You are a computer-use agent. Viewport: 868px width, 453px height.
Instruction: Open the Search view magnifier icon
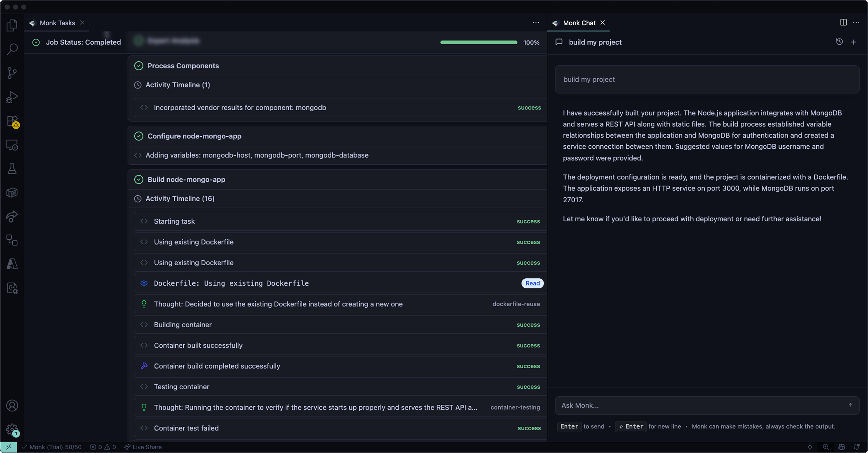point(12,49)
